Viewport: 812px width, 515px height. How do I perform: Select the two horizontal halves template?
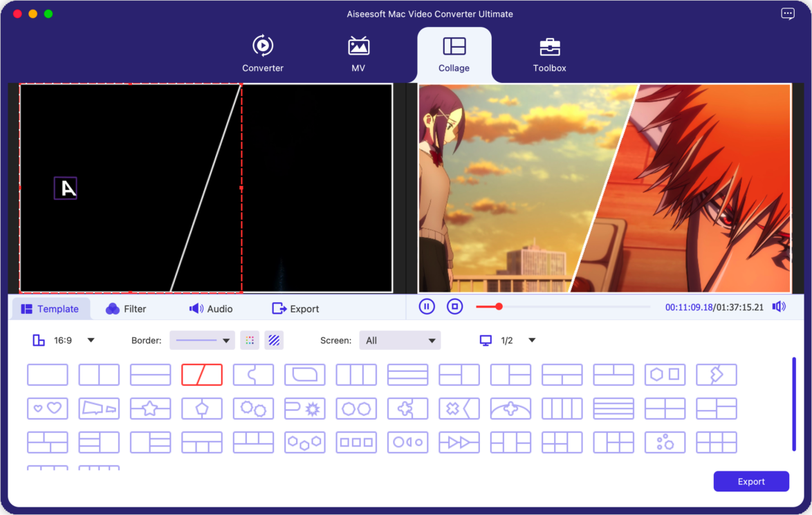150,375
